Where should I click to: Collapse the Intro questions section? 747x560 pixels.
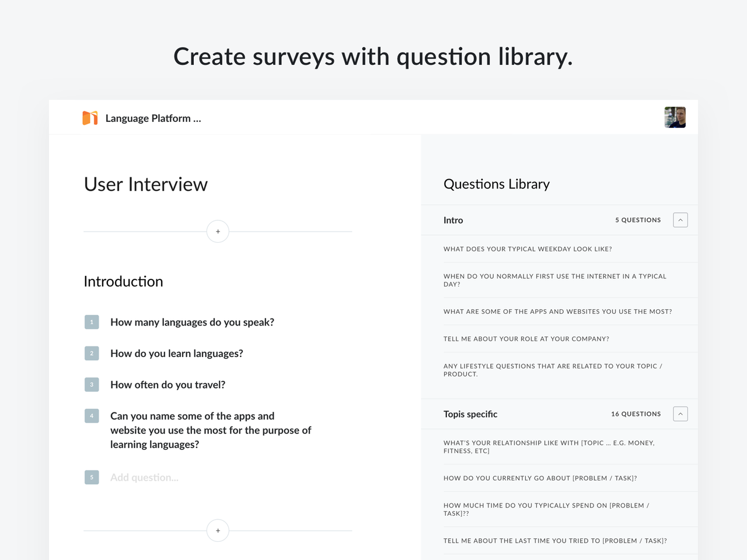pos(680,220)
